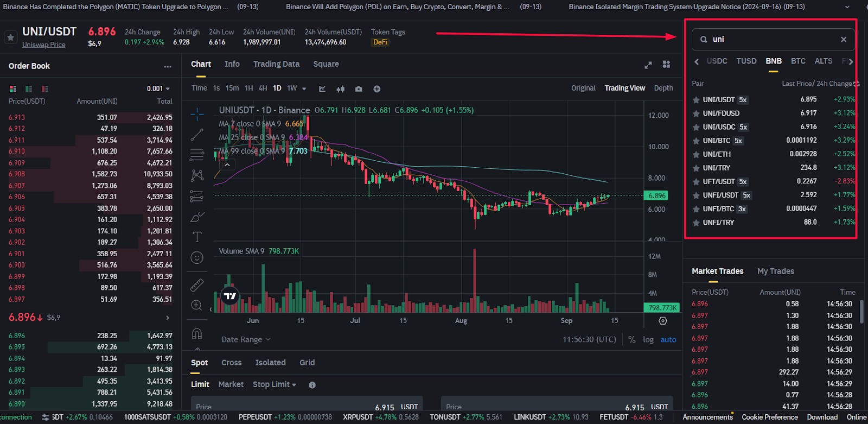Expand announcements ticker with top-right chevron
Image resolution: width=868 pixels, height=424 pixels.
(847, 7)
